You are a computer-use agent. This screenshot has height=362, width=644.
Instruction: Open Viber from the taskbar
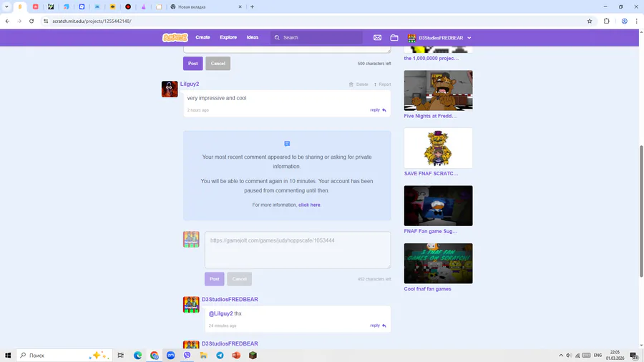tap(187, 355)
